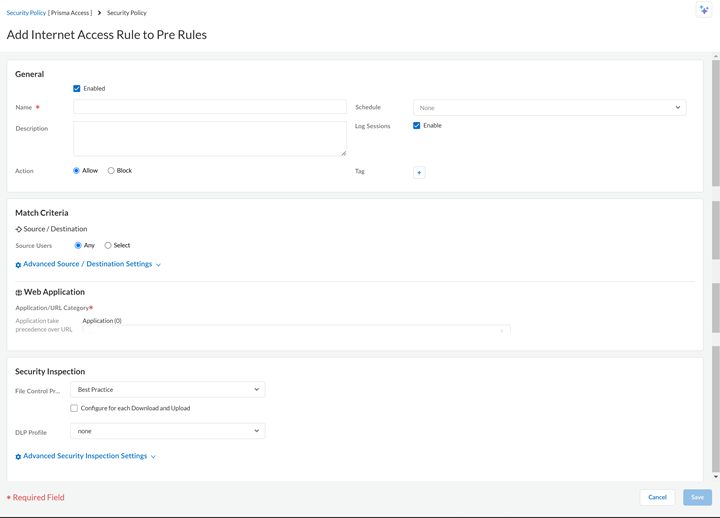Open the Schedule dropdown
Image resolution: width=720 pixels, height=518 pixels.
click(x=549, y=107)
